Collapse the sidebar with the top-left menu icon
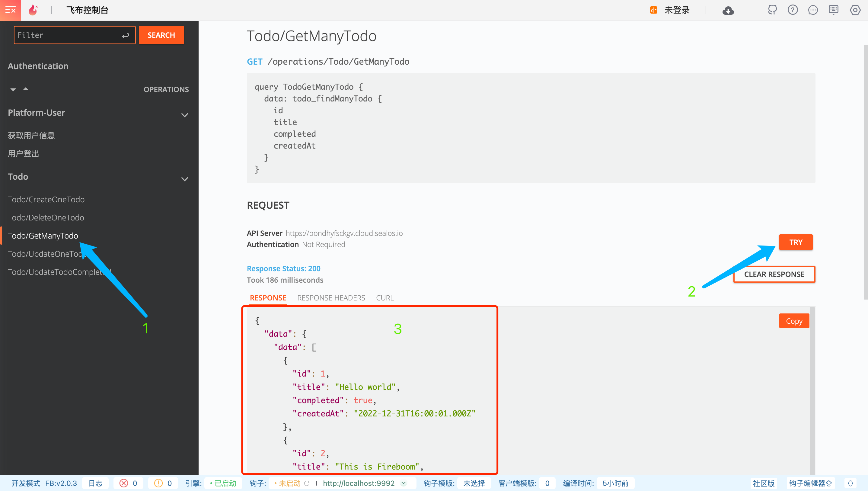 11,10
